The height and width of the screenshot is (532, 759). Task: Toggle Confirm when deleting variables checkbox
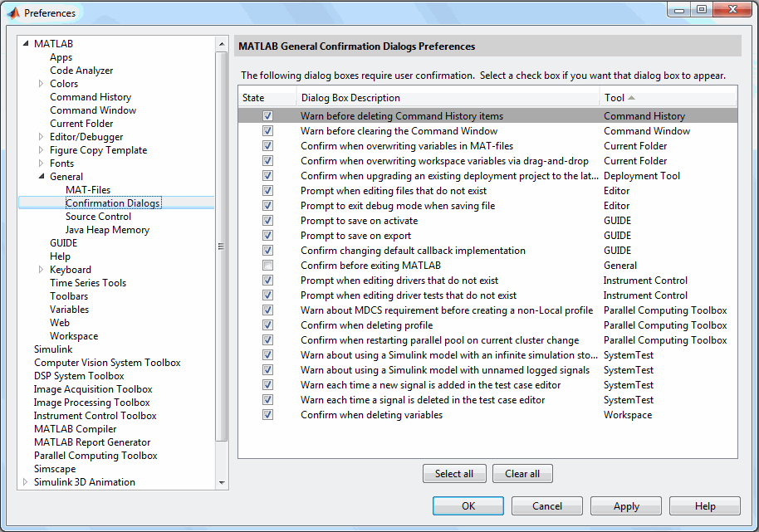coord(267,415)
